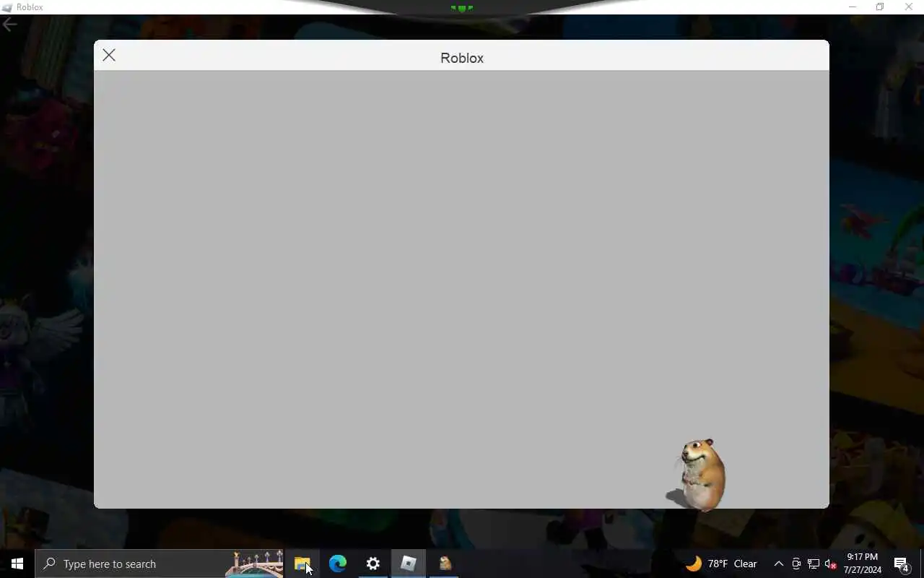Click the Meet Now tray icon
The image size is (924, 578).
tap(796, 564)
